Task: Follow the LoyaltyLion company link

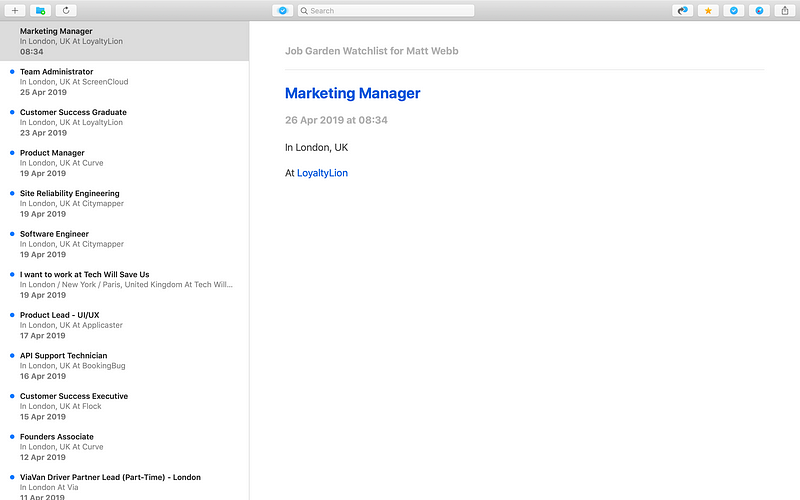Action: click(322, 173)
